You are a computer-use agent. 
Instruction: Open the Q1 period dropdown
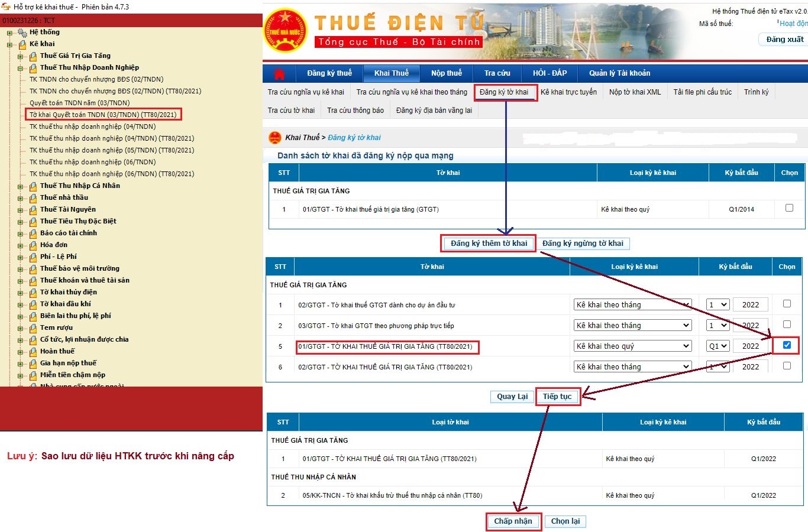pos(717,346)
